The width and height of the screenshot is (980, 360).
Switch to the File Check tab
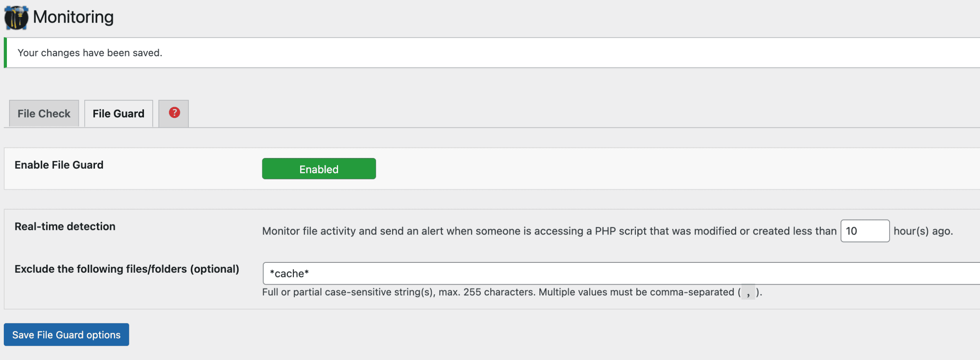click(44, 114)
